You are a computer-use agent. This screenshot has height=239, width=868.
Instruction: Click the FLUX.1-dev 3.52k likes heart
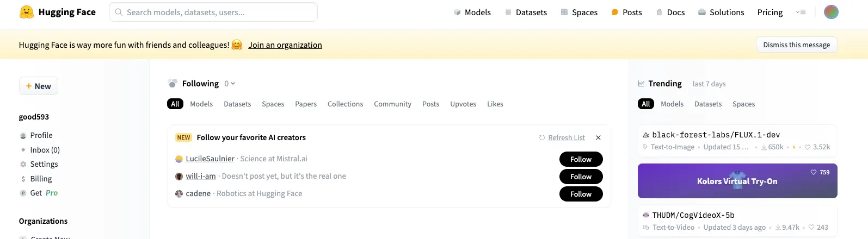808,147
